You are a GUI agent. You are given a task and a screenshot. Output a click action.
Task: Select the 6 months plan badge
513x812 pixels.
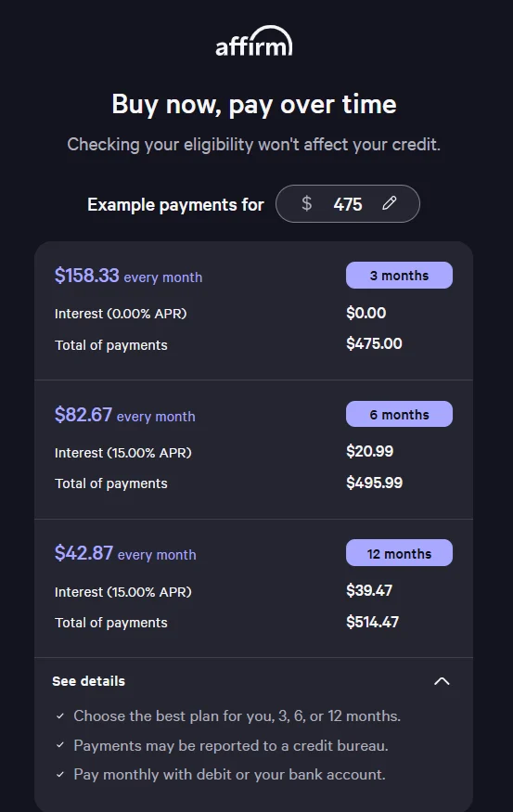[399, 414]
